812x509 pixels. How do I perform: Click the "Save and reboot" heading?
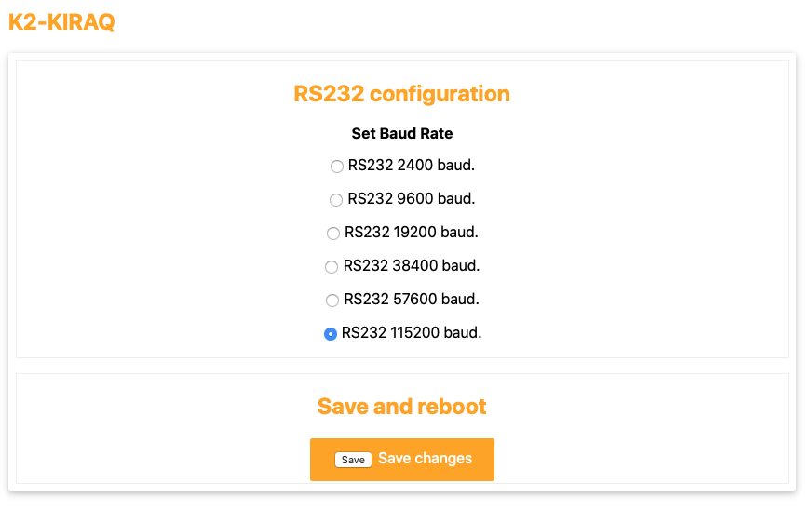click(x=401, y=407)
